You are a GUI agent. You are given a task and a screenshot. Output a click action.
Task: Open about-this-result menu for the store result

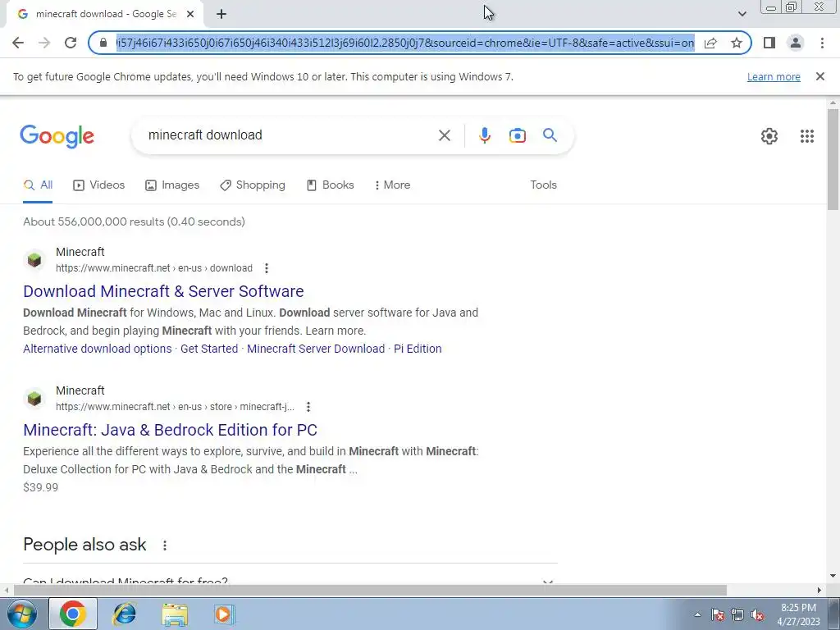[308, 407]
